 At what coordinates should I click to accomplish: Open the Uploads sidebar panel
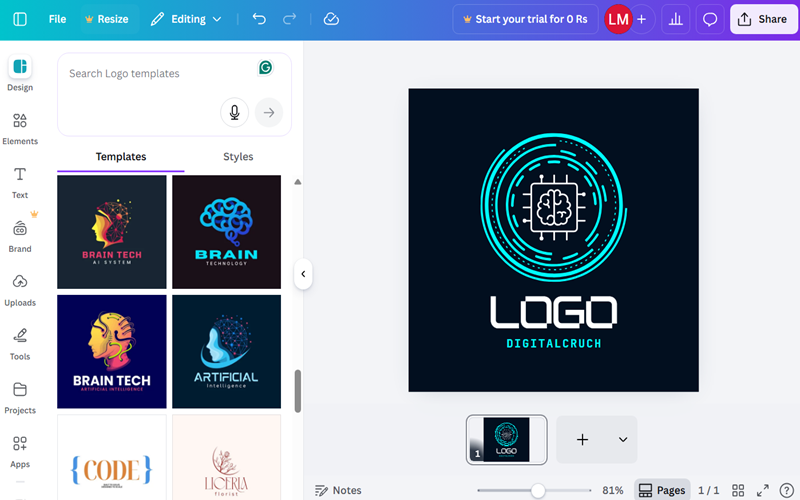20,290
